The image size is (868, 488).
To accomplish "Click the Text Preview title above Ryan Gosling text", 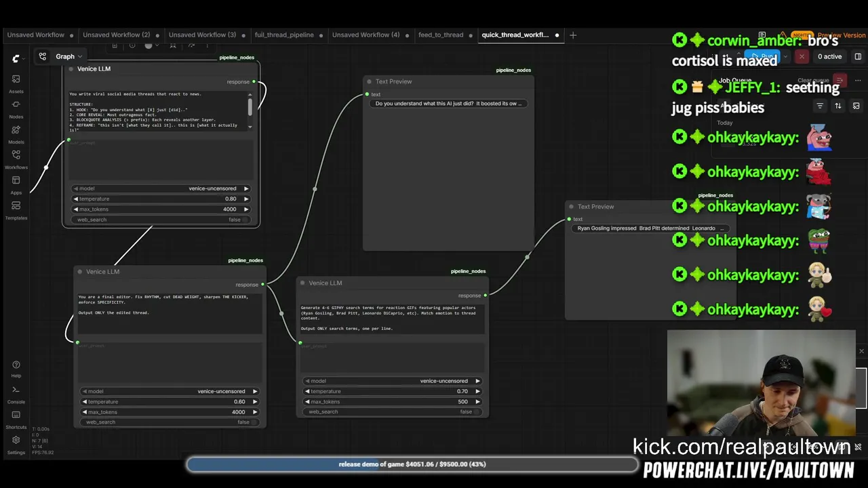I will pyautogui.click(x=596, y=207).
